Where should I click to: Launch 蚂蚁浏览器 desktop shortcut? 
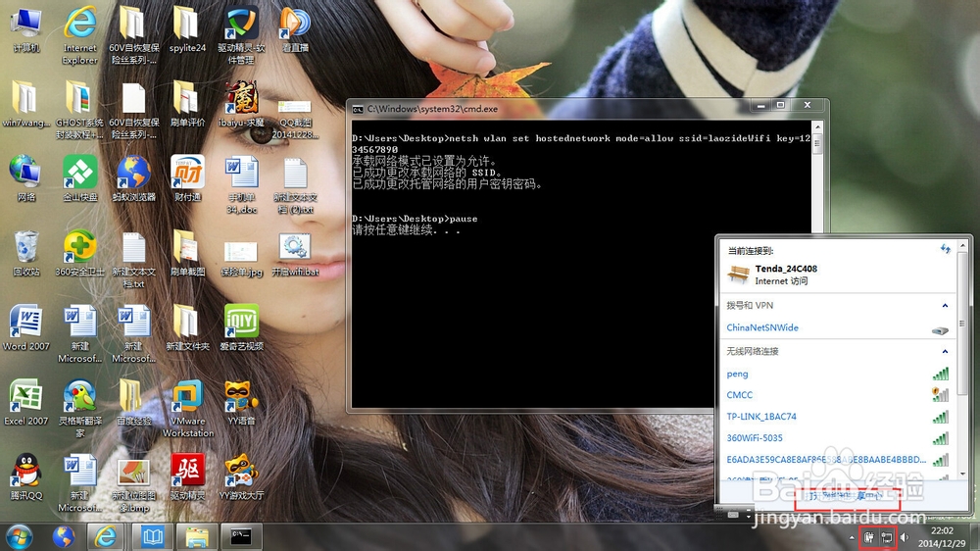[x=133, y=178]
